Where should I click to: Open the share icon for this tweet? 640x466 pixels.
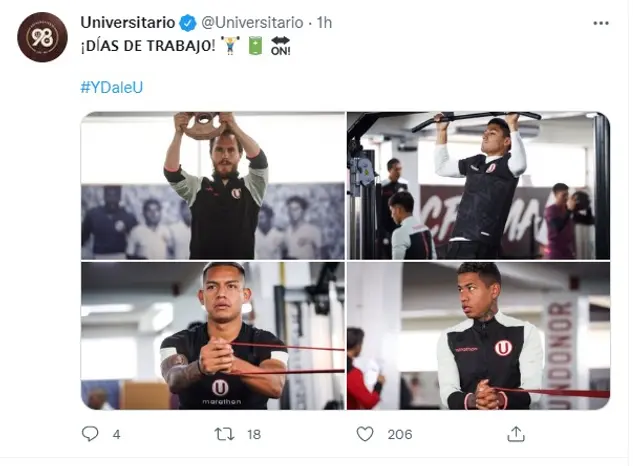click(516, 434)
